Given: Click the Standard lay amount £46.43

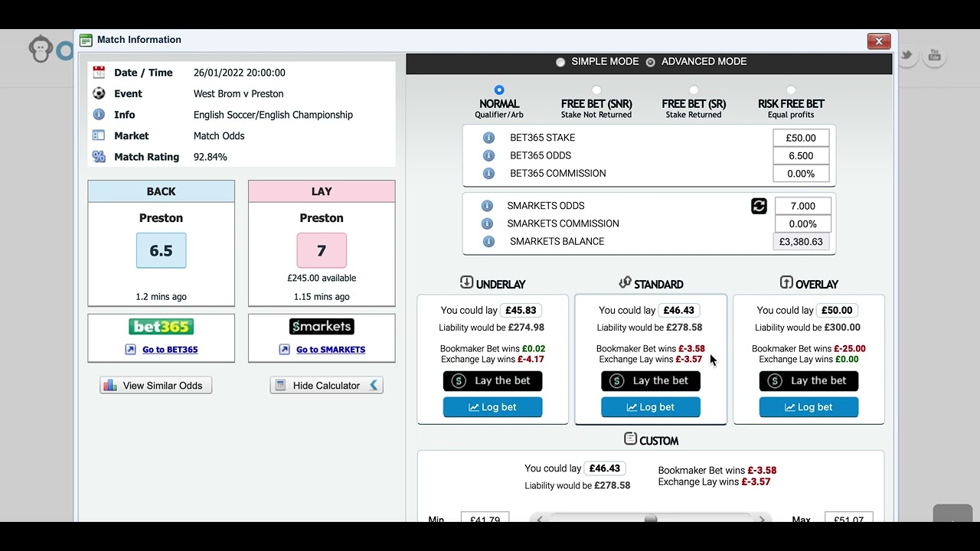Looking at the screenshot, I should [x=679, y=311].
